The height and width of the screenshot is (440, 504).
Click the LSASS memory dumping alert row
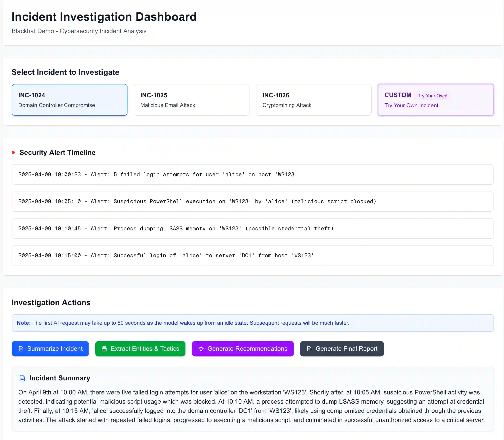coord(252,229)
